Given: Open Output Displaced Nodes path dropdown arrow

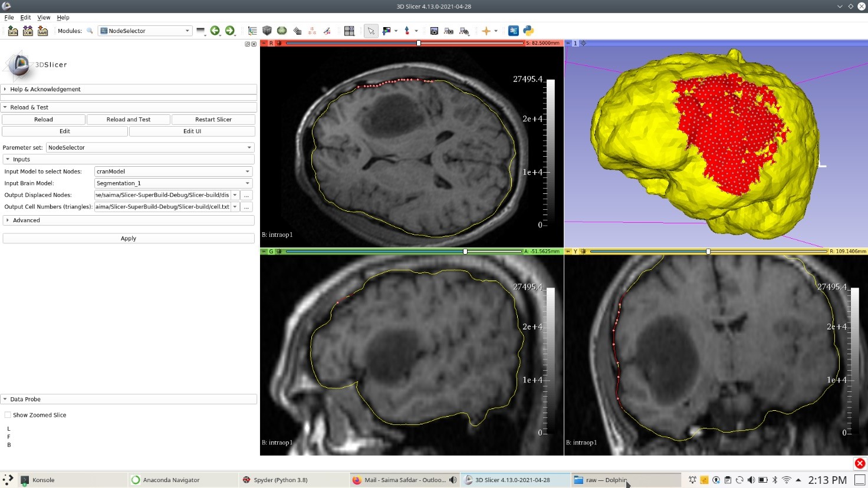Looking at the screenshot, I should coord(235,195).
